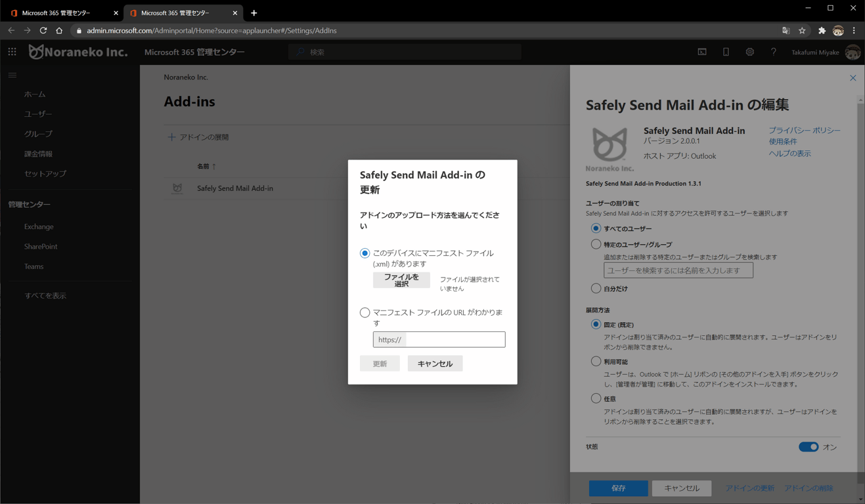865x504 pixels.
Task: Click the ファイルを選択 button
Action: [x=401, y=280]
